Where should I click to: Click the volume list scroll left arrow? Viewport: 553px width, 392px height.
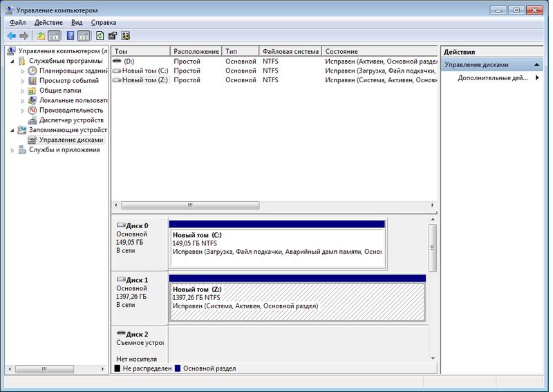(116, 205)
